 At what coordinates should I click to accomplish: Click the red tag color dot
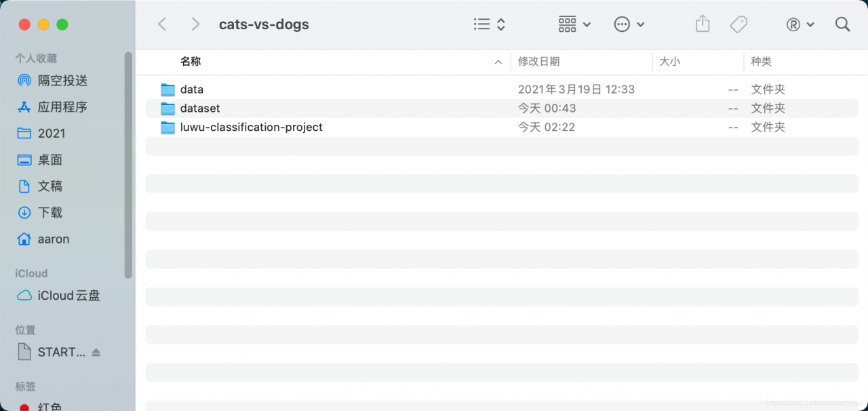[24, 408]
